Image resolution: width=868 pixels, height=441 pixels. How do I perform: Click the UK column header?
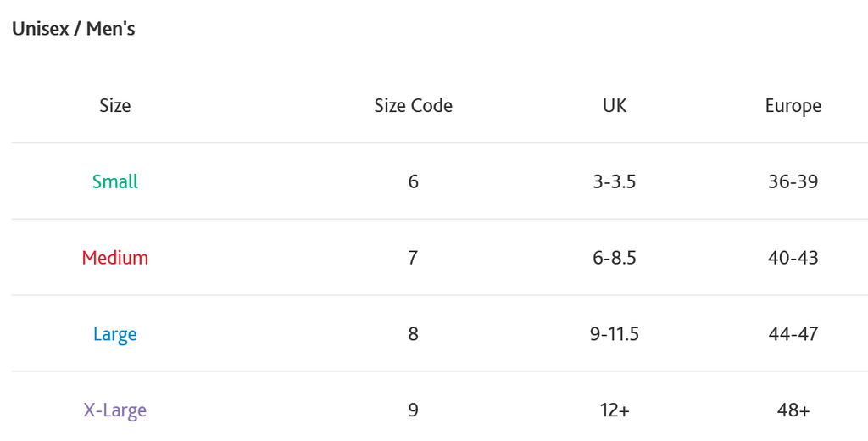click(x=615, y=105)
